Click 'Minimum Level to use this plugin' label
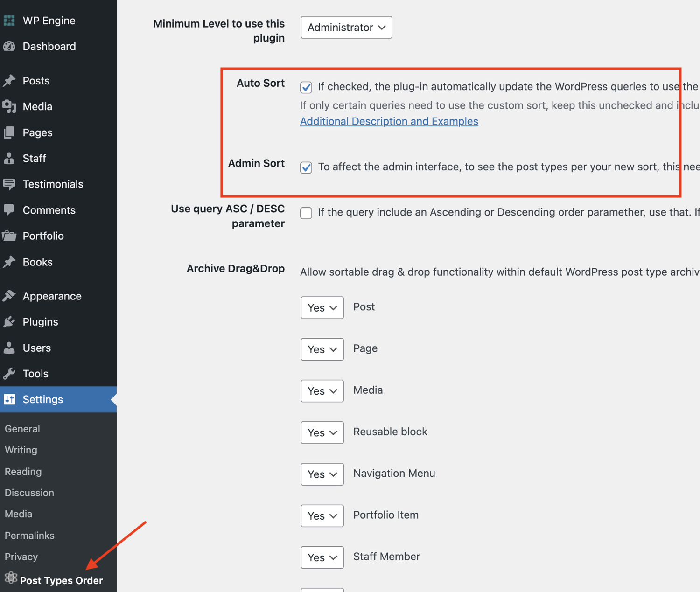700x592 pixels. [219, 31]
